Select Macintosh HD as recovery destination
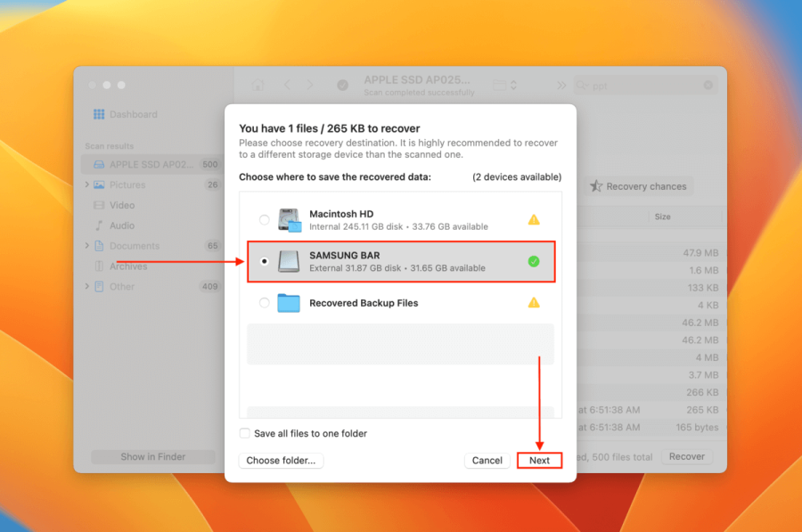The width and height of the screenshot is (802, 532). (x=264, y=218)
